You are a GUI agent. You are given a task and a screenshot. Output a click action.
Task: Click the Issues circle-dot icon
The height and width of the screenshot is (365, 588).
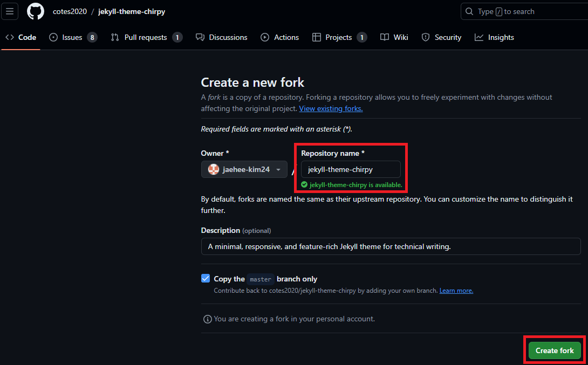pyautogui.click(x=53, y=37)
